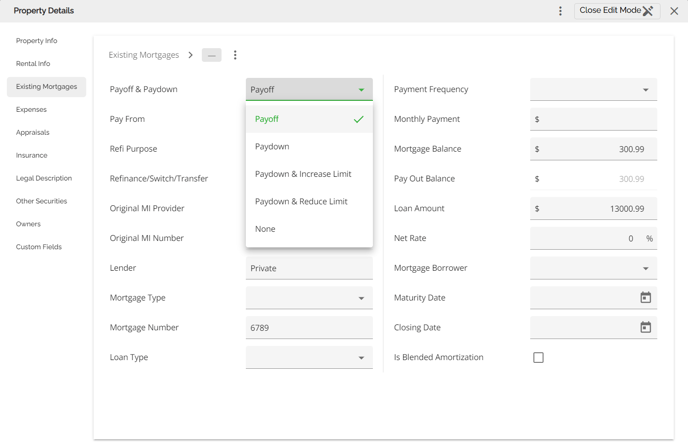
Task: Toggle Is Blended Amortization checkbox
Action: [x=538, y=357]
